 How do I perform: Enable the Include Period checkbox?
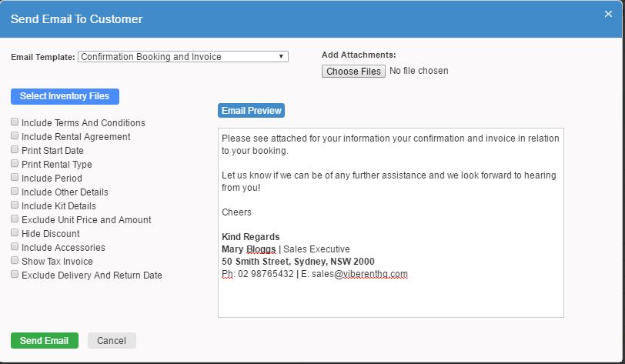point(15,178)
